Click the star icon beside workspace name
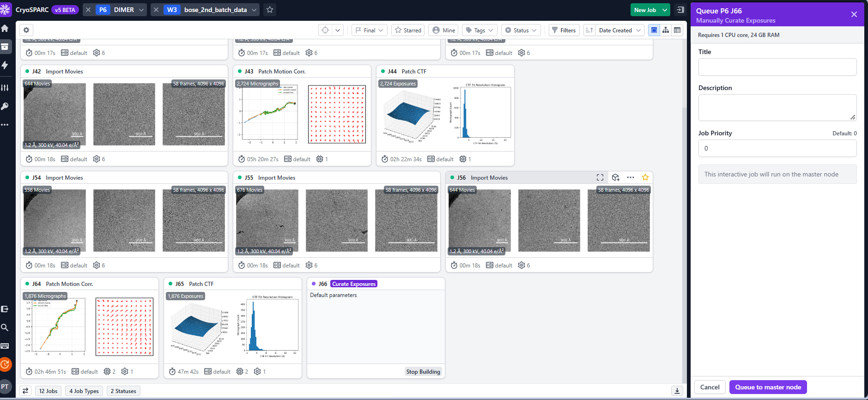This screenshot has height=400, width=868. point(270,10)
